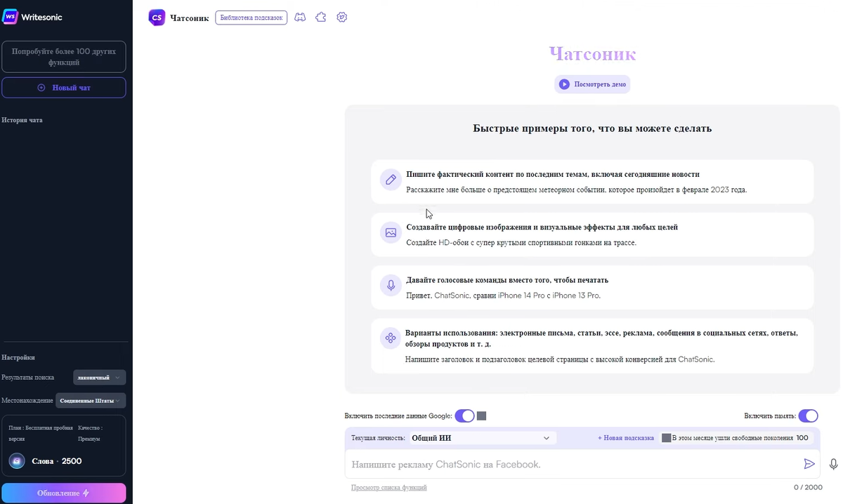Viewport: 843px width, 504px height.
Task: Open 'Результаты поиска' лаконичный dropdown
Action: pos(100,378)
